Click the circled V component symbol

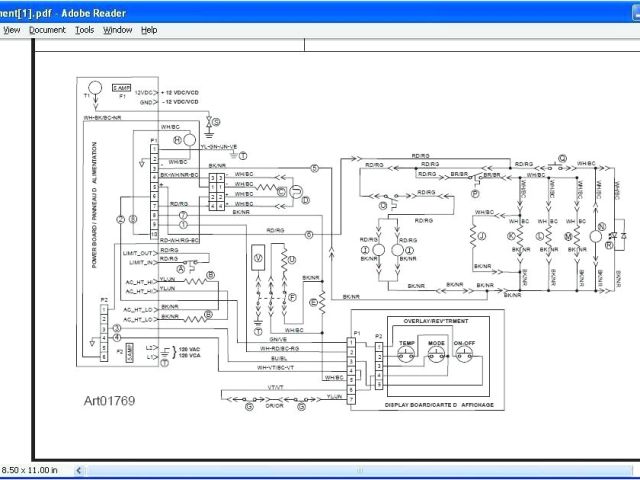[259, 257]
